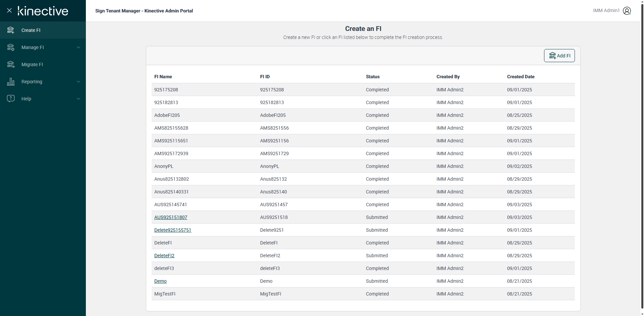Click the Manage FI gear-bank icon
Viewport: 644px width, 316px height.
click(x=11, y=47)
